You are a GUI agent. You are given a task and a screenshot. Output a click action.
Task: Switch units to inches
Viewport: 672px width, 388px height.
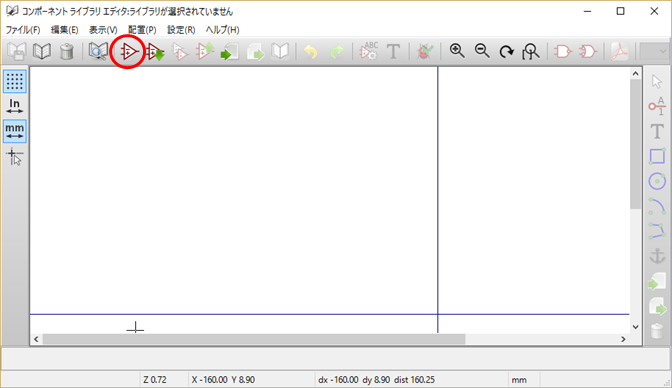[x=15, y=106]
